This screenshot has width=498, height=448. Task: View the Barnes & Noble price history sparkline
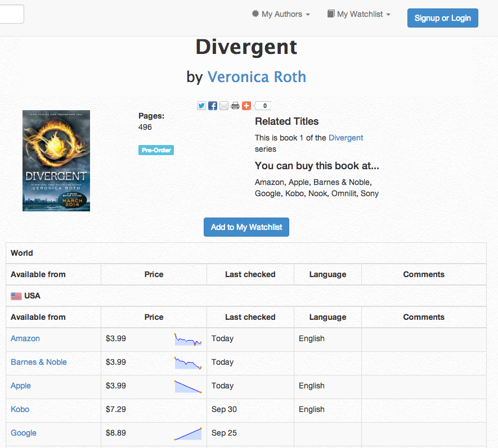coord(188,363)
